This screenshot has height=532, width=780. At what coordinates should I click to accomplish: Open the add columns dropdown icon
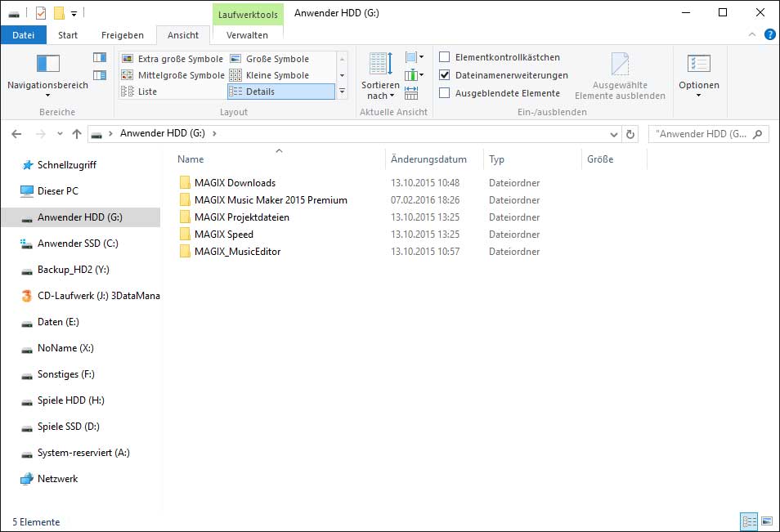pyautogui.click(x=414, y=75)
